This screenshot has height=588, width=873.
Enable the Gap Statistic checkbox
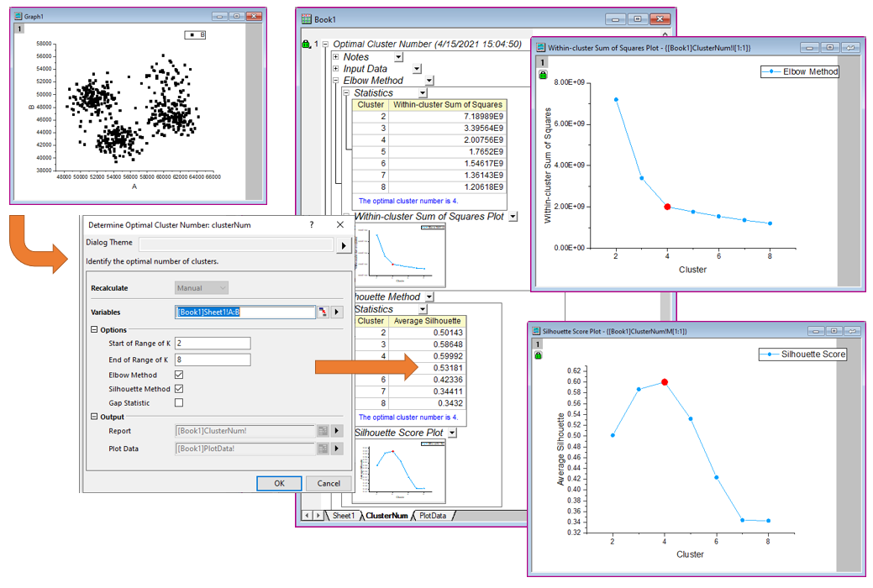178,403
